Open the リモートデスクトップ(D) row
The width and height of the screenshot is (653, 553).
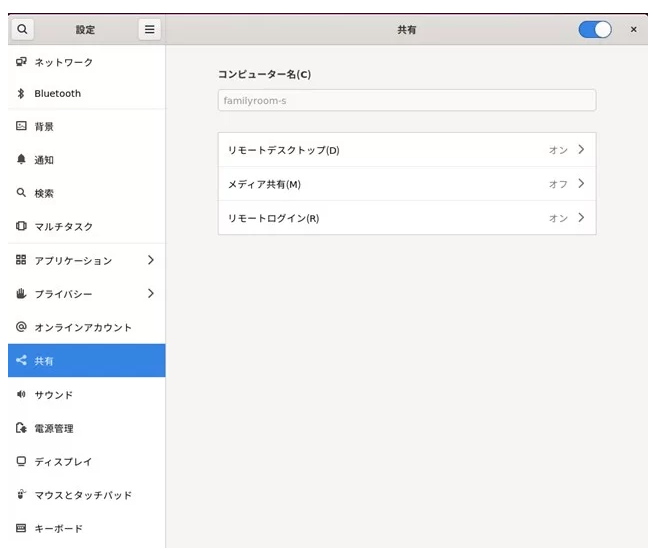[407, 150]
